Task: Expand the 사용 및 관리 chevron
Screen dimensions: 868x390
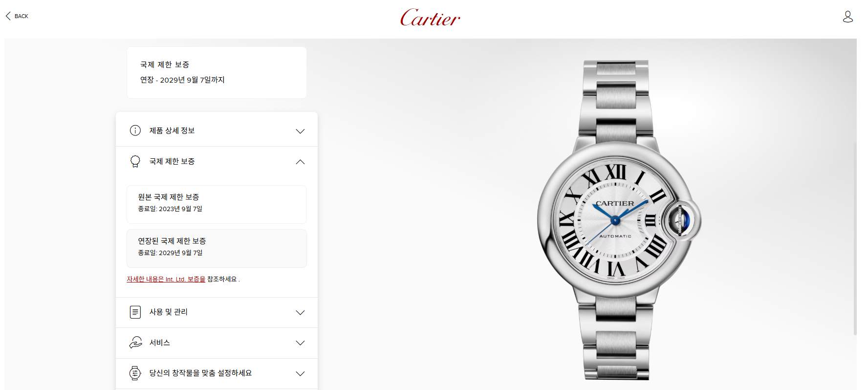Action: pos(300,312)
